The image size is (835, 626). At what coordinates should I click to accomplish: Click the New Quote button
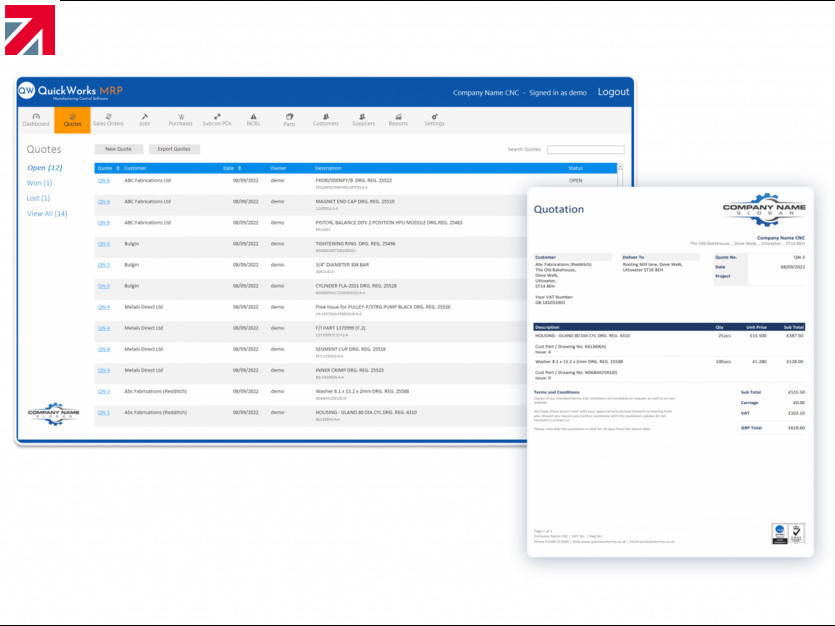118,149
